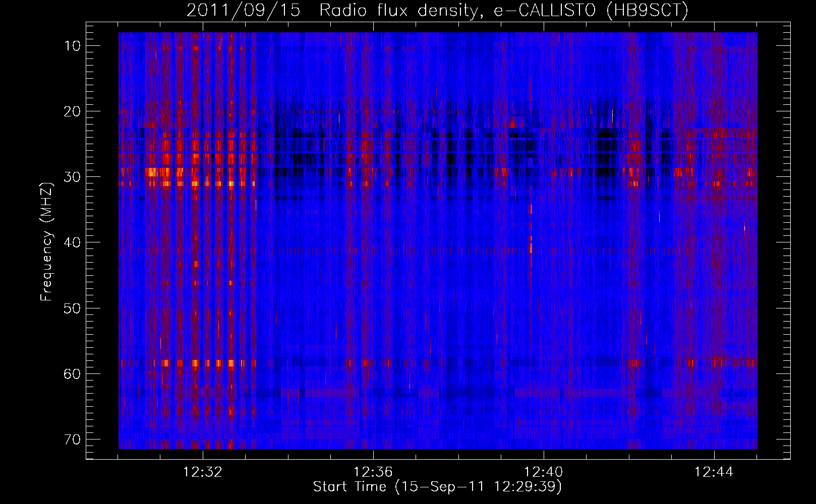Click the '50' frequency tick label
The height and width of the screenshot is (504, 816).
tap(72, 308)
